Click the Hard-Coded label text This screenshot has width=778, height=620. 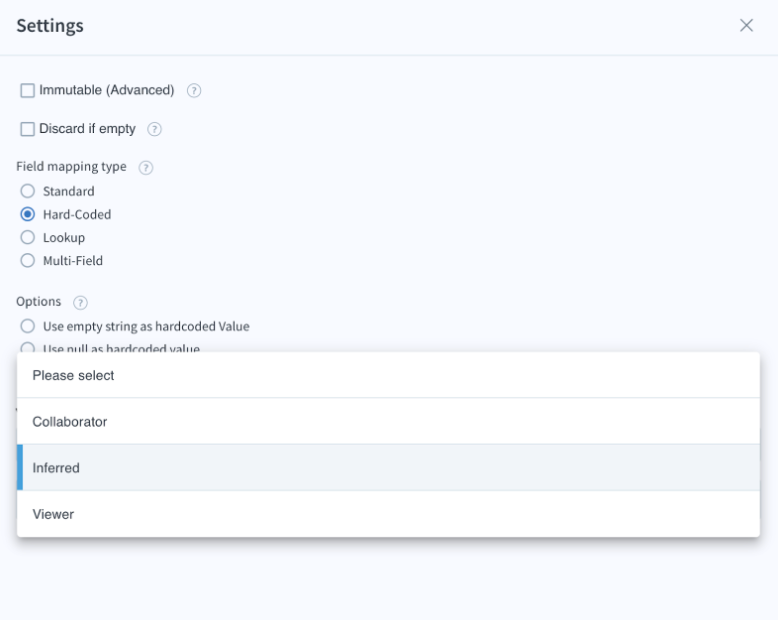(77, 214)
